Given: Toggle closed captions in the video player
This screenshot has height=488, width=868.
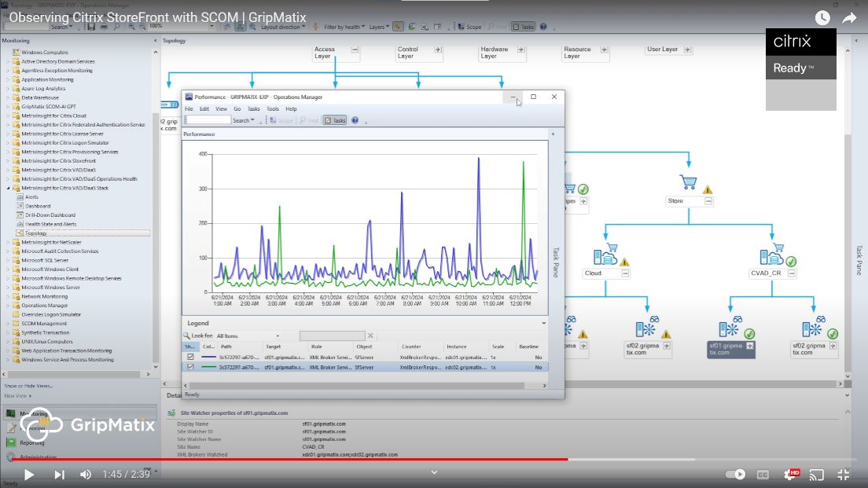Looking at the screenshot, I should [x=761, y=475].
